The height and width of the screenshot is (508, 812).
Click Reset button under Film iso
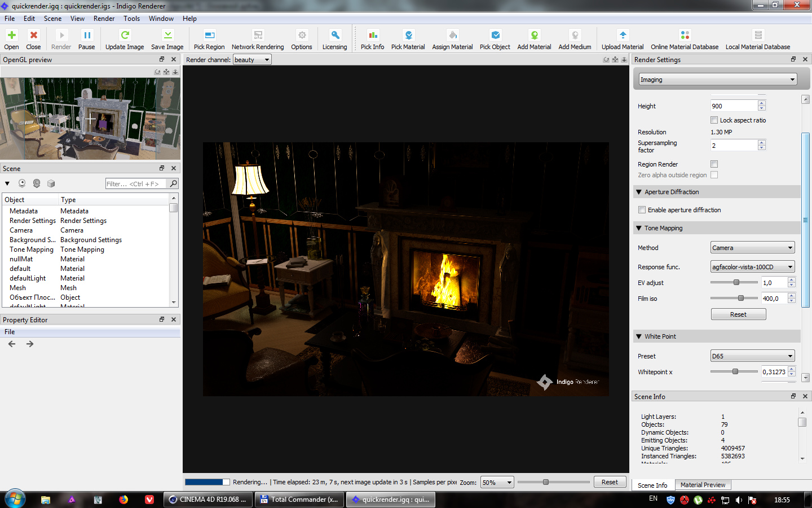[738, 314]
